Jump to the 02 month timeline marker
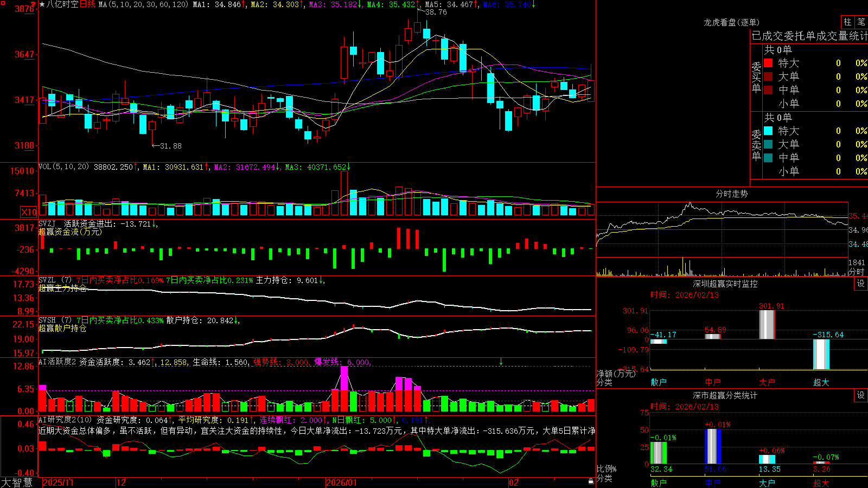 pos(514,483)
